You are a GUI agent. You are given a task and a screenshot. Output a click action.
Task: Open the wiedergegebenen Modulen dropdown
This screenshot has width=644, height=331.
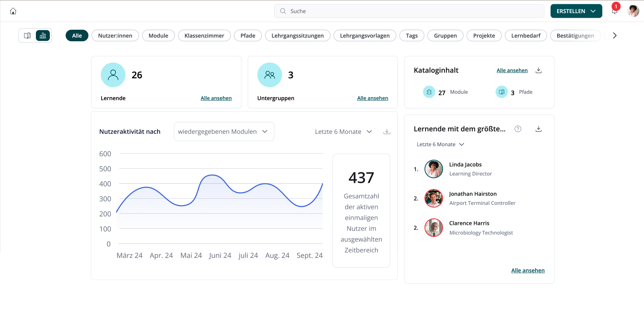(224, 132)
